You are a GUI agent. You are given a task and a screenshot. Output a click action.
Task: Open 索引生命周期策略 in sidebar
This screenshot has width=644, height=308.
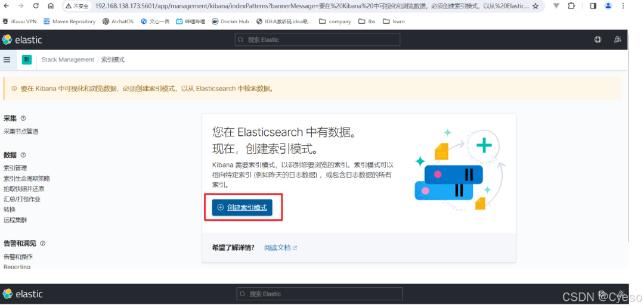click(x=27, y=178)
